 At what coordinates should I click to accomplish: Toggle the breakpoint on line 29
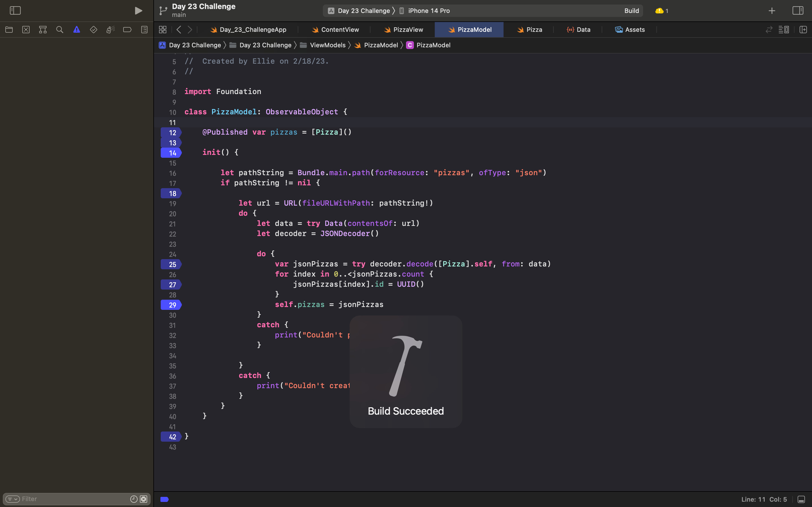pyautogui.click(x=172, y=305)
